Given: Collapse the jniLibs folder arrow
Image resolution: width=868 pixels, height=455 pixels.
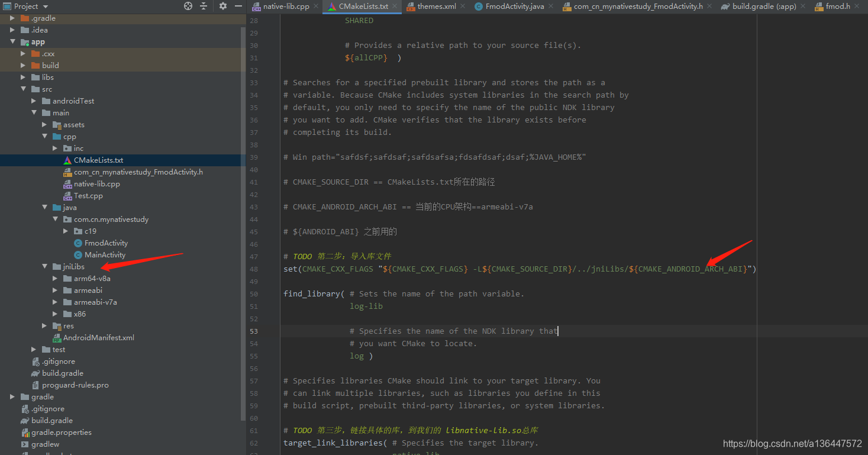Looking at the screenshot, I should pyautogui.click(x=44, y=267).
